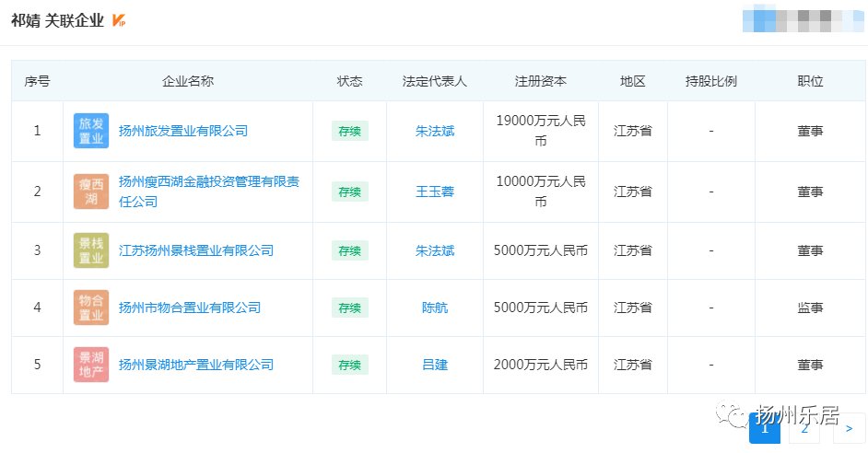
Task: Open the 瘦西湖 company logo icon
Action: point(91,192)
